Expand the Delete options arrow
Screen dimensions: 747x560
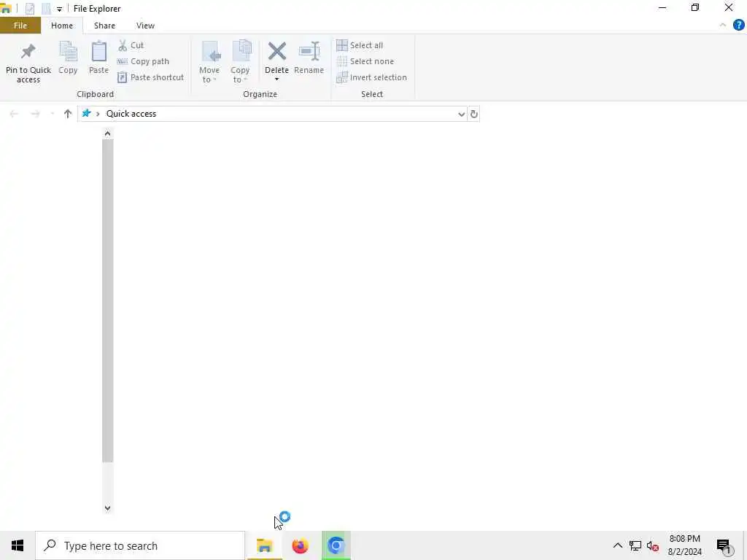[276, 79]
